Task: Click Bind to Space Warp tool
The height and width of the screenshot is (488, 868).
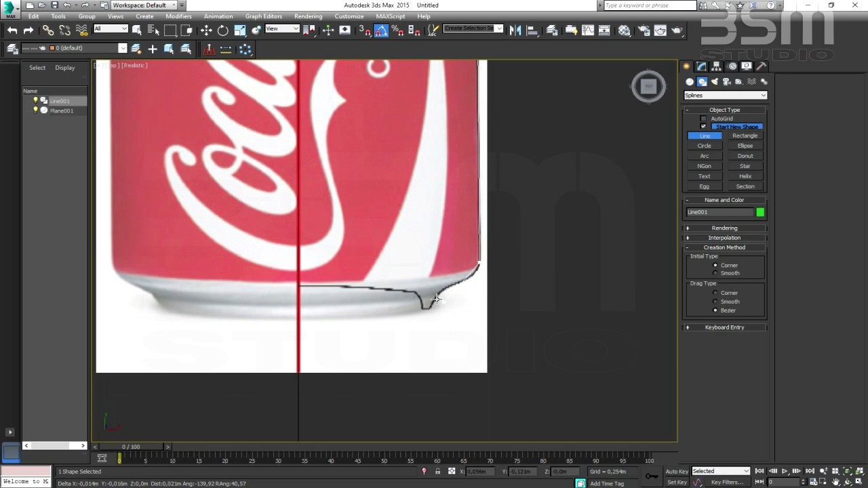Action: pyautogui.click(x=82, y=30)
